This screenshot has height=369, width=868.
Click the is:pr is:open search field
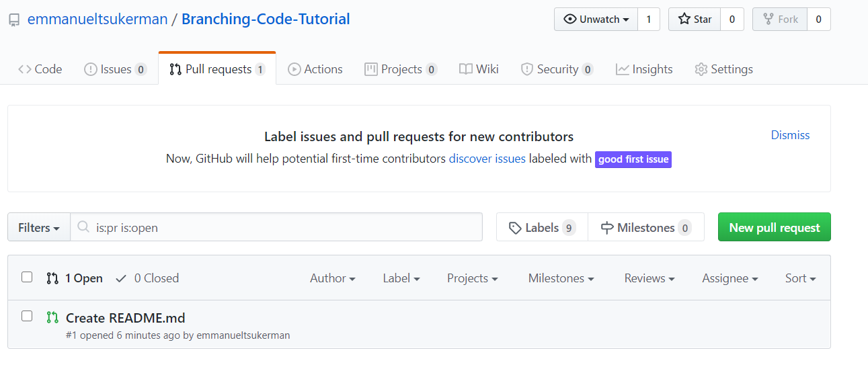(x=276, y=227)
